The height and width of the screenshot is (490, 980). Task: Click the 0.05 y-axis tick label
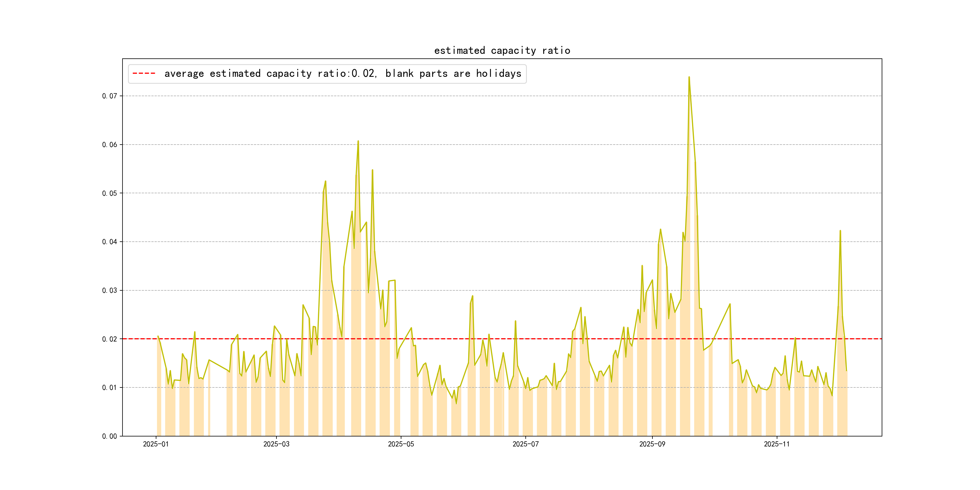point(109,193)
